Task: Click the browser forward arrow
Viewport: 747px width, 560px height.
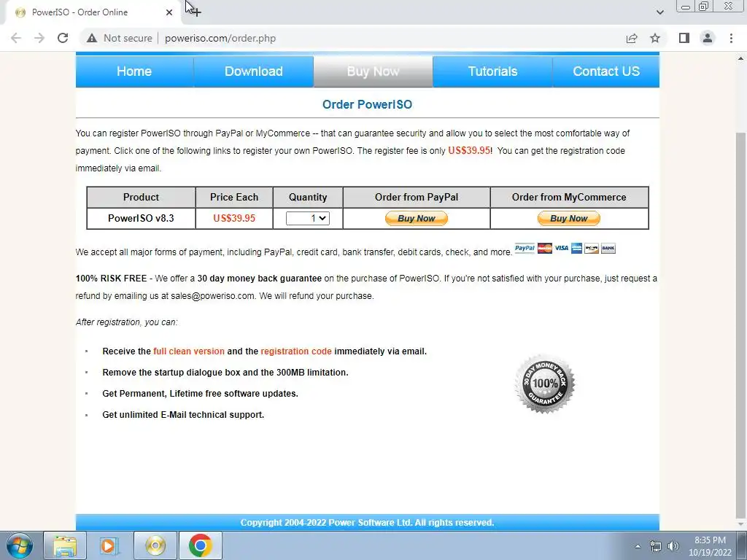Action: point(39,38)
